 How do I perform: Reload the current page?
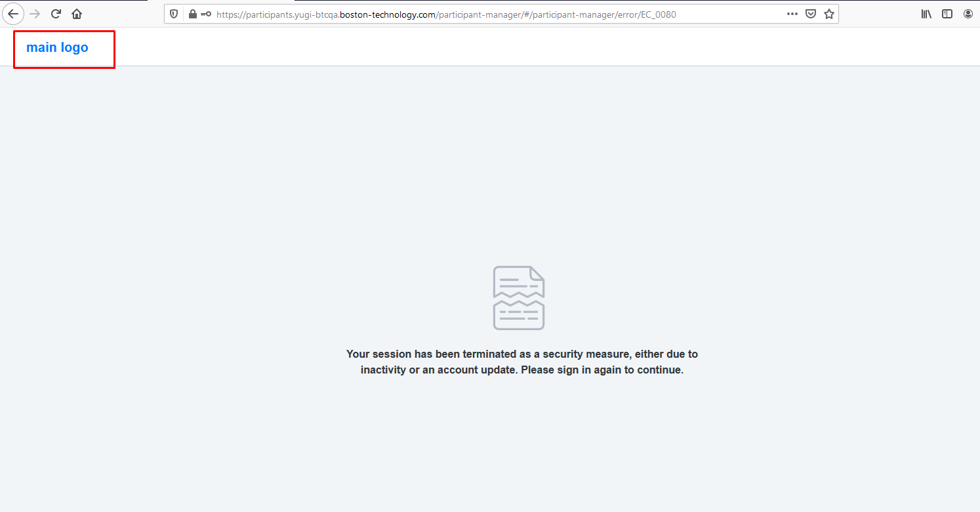pos(56,14)
